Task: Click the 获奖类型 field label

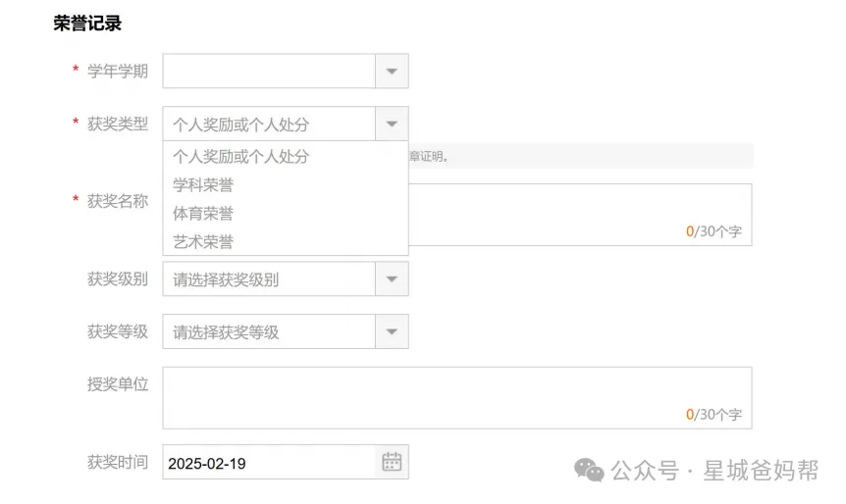Action: [x=118, y=124]
